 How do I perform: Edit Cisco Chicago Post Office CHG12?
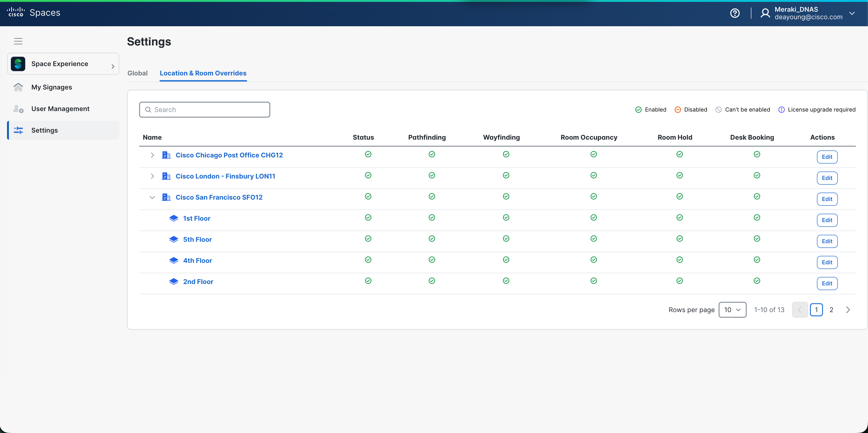827,157
